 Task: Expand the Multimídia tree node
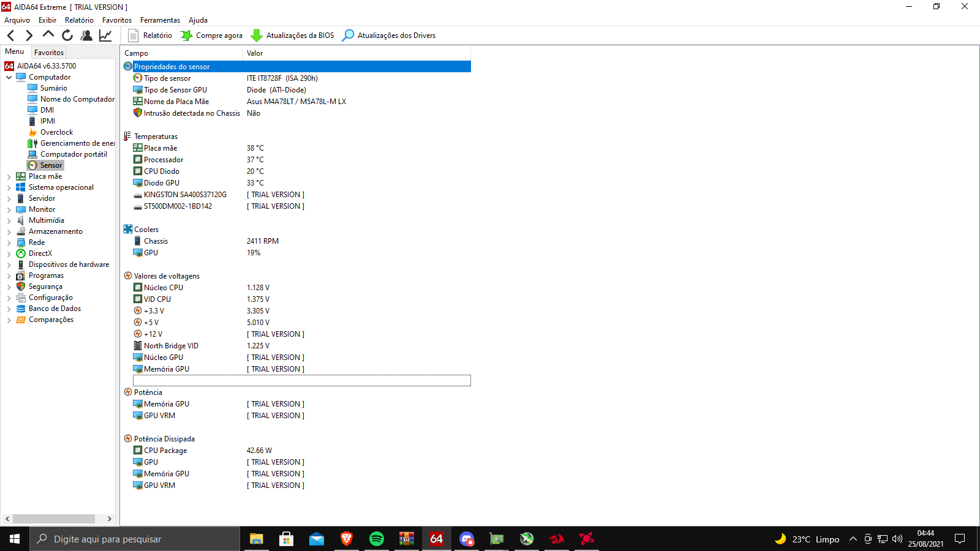[9, 221]
